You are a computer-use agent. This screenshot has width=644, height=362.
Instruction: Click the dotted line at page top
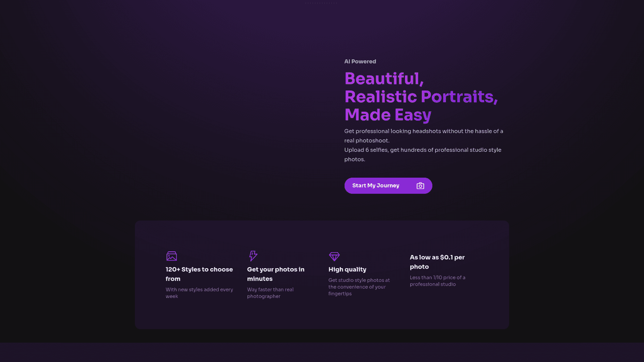[322, 3]
